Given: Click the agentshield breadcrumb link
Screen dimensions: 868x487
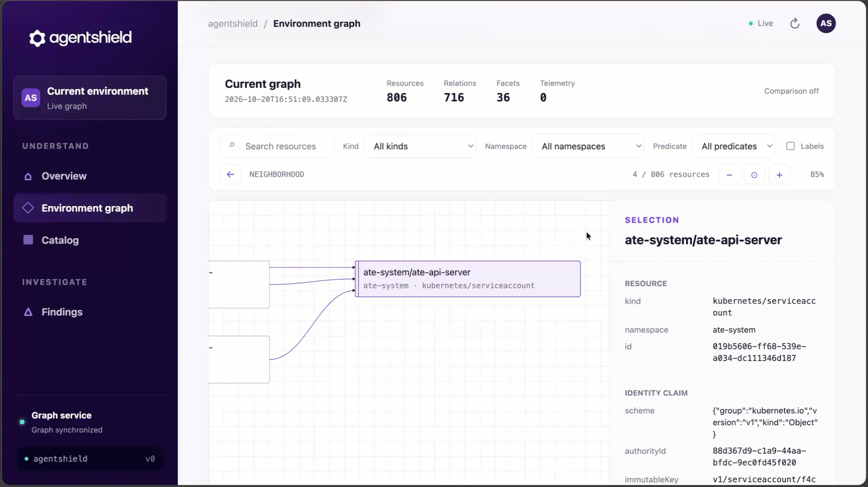Looking at the screenshot, I should coord(233,24).
